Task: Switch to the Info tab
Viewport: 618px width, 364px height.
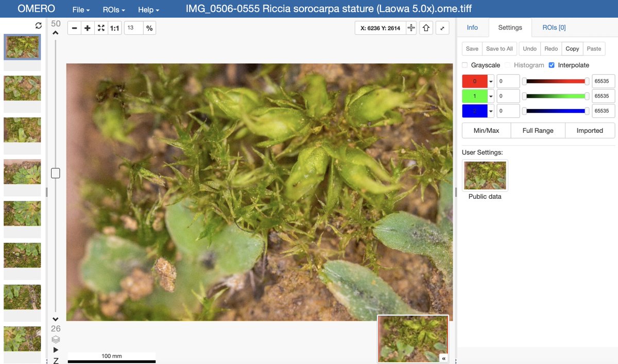Action: pos(472,27)
